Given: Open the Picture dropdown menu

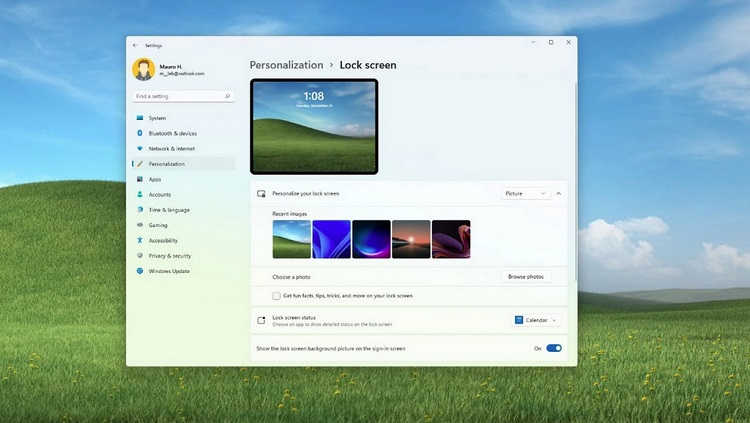Looking at the screenshot, I should pyautogui.click(x=525, y=193).
